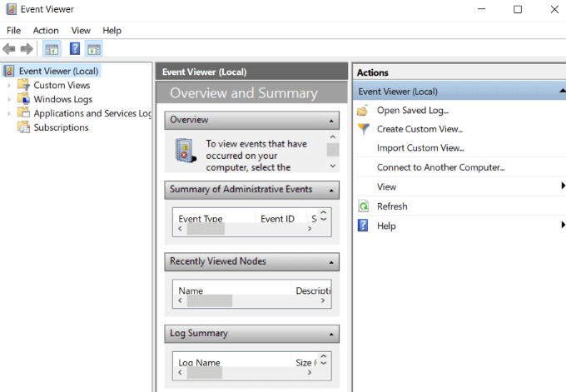Click the Create Custom View funnel icon
This screenshot has height=392, width=566.
point(364,129)
